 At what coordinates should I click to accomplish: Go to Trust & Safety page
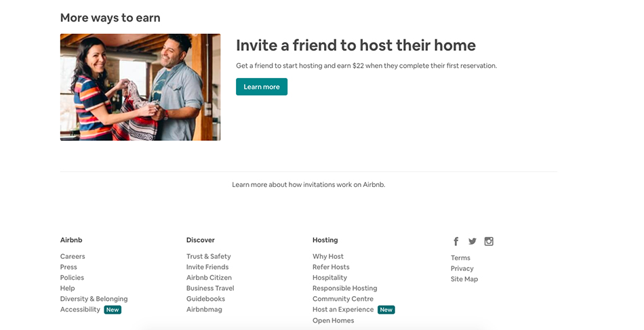(209, 256)
